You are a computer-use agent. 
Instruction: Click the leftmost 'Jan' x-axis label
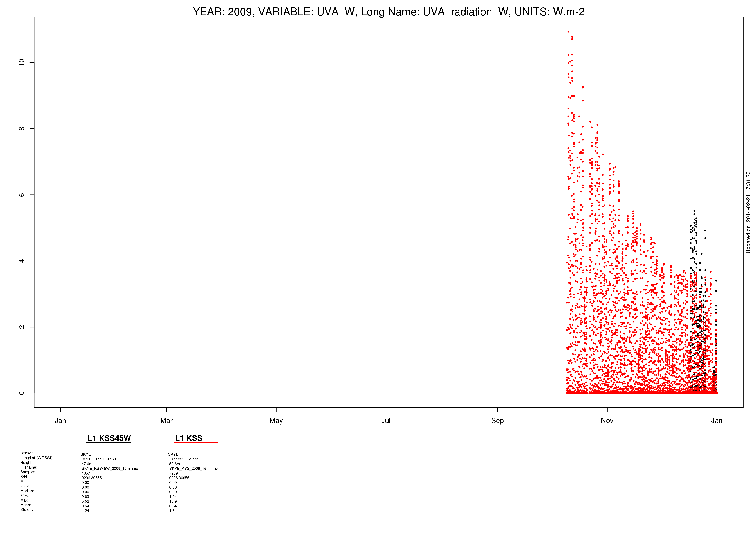pos(60,421)
